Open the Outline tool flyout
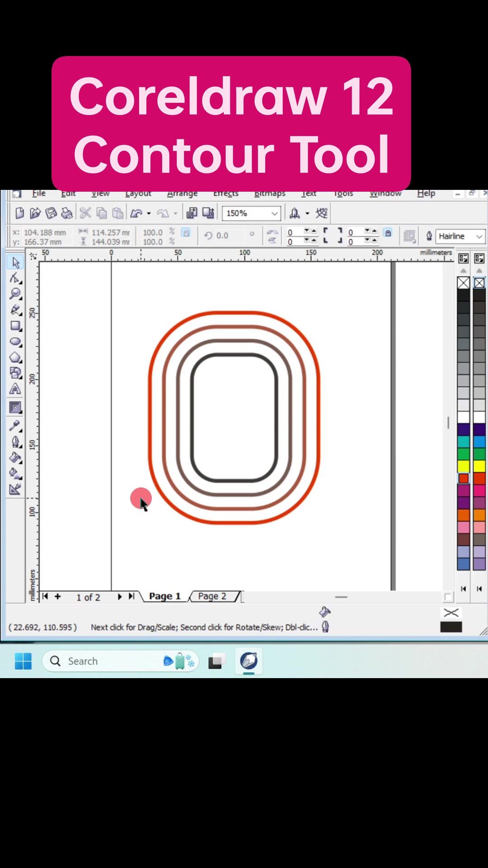Screen dimensions: 488x868 pos(15,442)
